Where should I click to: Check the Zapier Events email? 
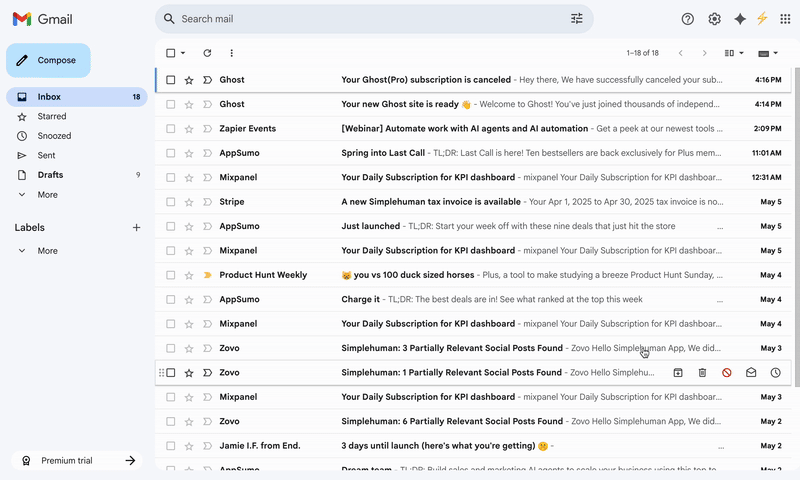coord(170,129)
